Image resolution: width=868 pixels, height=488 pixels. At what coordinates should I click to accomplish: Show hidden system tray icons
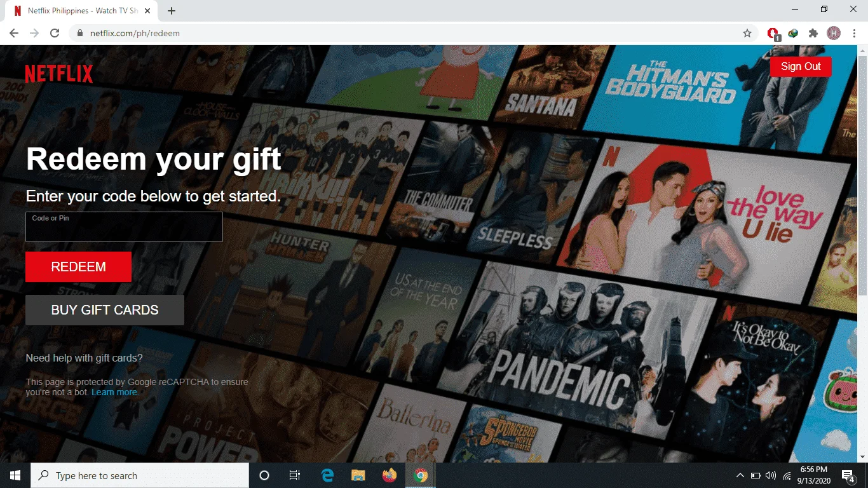740,475
